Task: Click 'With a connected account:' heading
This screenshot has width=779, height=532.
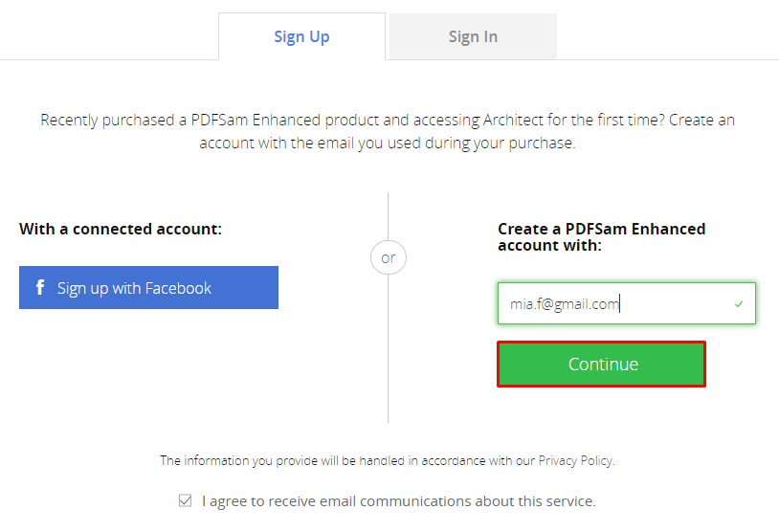Action: [121, 229]
